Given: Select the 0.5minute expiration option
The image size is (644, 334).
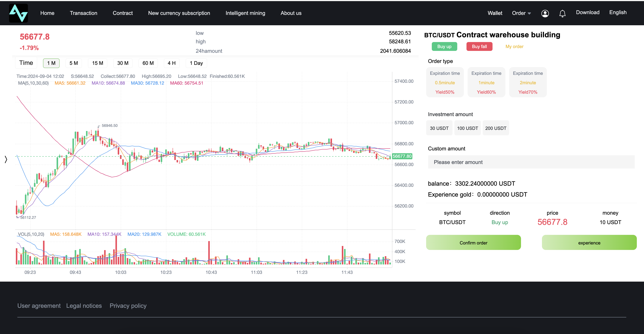Looking at the screenshot, I should coord(445,82).
